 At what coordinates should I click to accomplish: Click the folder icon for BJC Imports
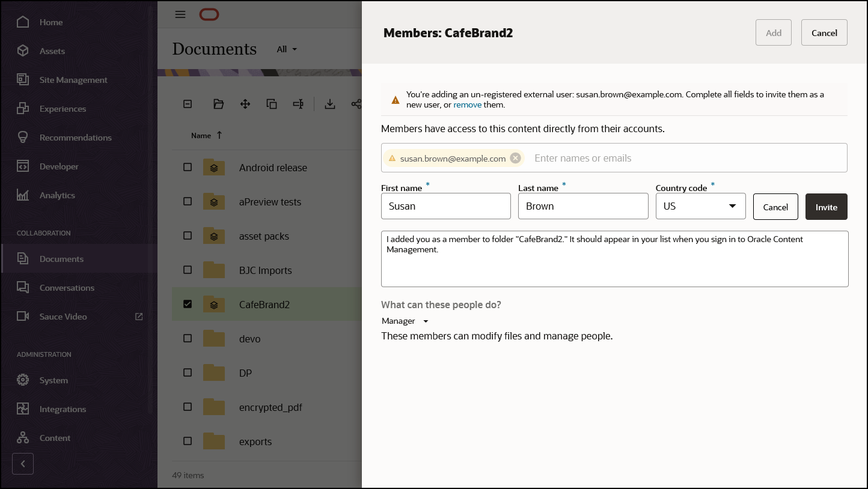(x=213, y=270)
